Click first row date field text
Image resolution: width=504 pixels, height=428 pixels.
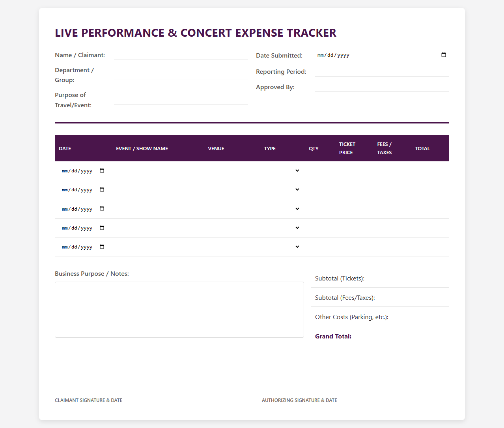77,171
